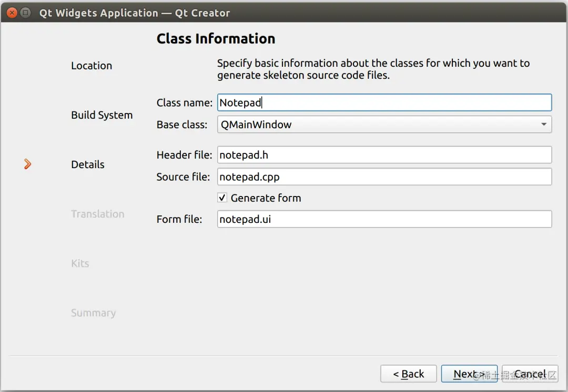The image size is (568, 392).
Task: Toggle the Generate form checkbox
Action: 222,198
